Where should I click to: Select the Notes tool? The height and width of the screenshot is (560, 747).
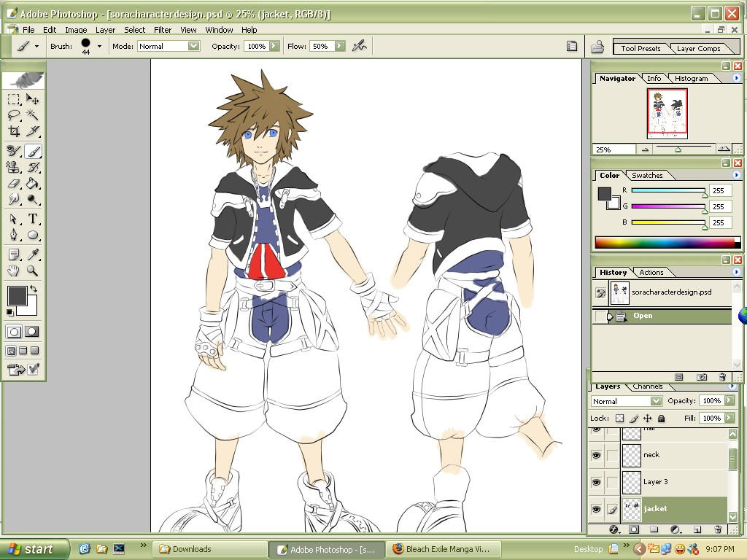[14, 254]
